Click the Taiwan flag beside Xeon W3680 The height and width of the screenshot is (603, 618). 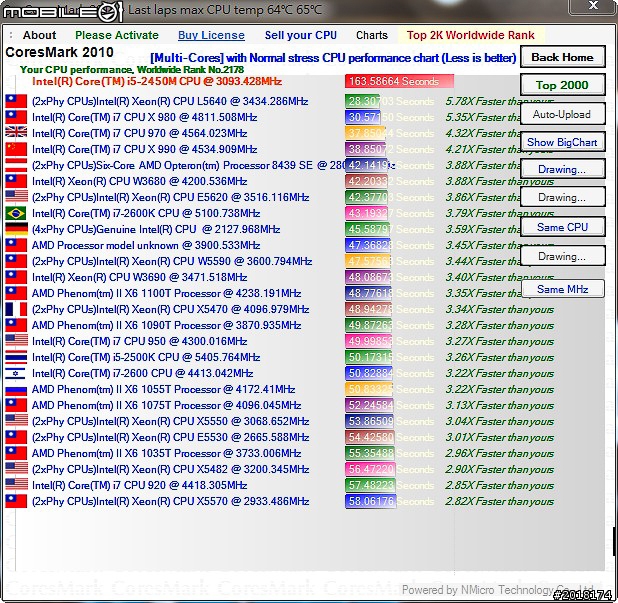click(16, 181)
